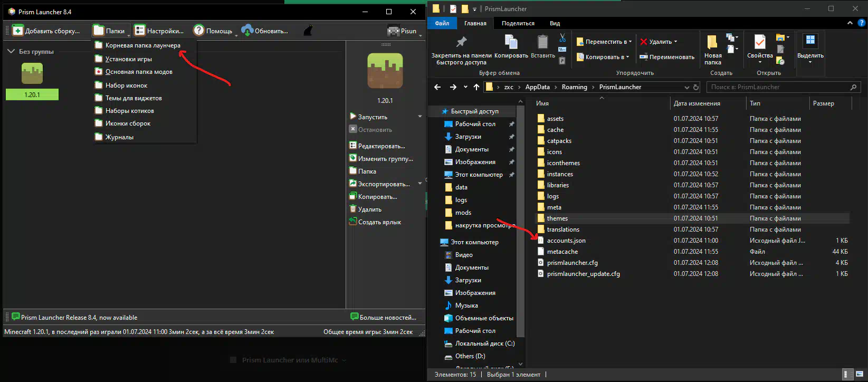
Task: Open Загрузки in Quick Access
Action: [468, 137]
